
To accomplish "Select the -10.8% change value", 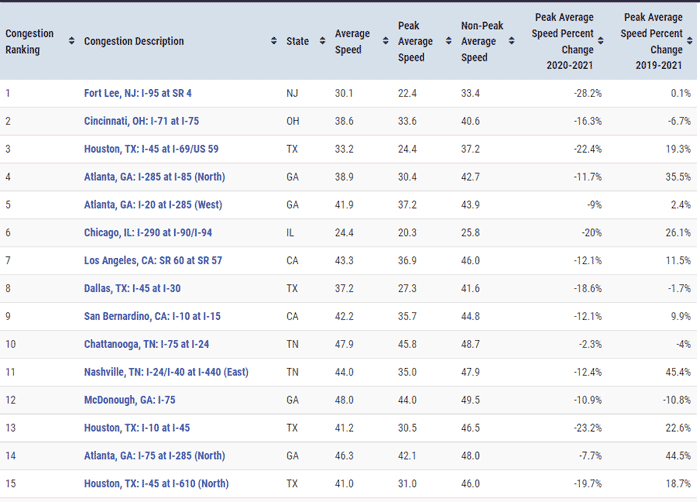I will (x=677, y=400).
